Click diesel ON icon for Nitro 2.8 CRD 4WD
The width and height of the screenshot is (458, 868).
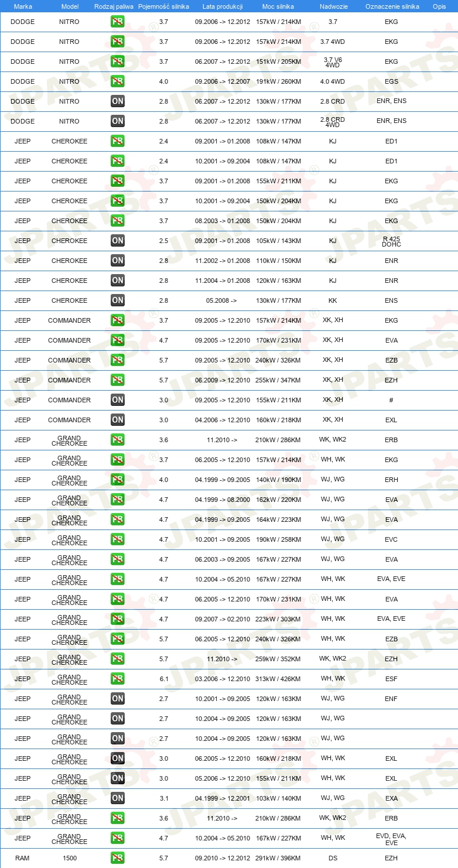[118, 121]
